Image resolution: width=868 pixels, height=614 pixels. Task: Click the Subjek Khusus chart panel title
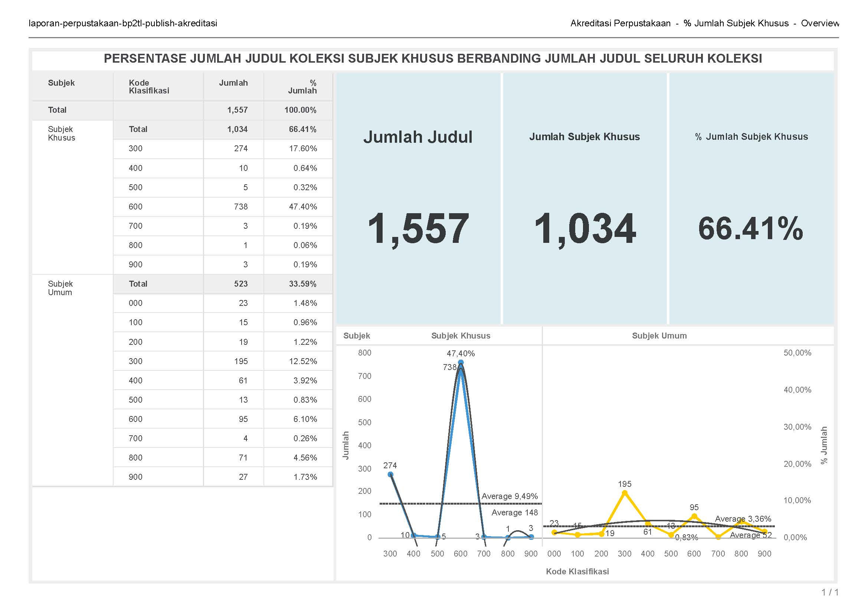[461, 335]
